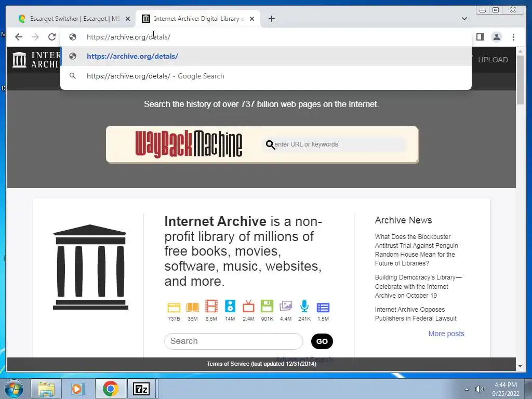Screen dimensions: 532x399
Task: Click the scrollbar down arrow
Action: (520, 366)
